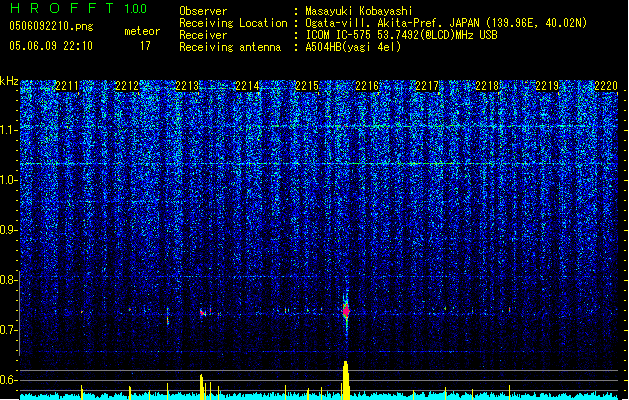Click the tallest yellow power peak near 2216
629x400 pixels.
(346, 380)
